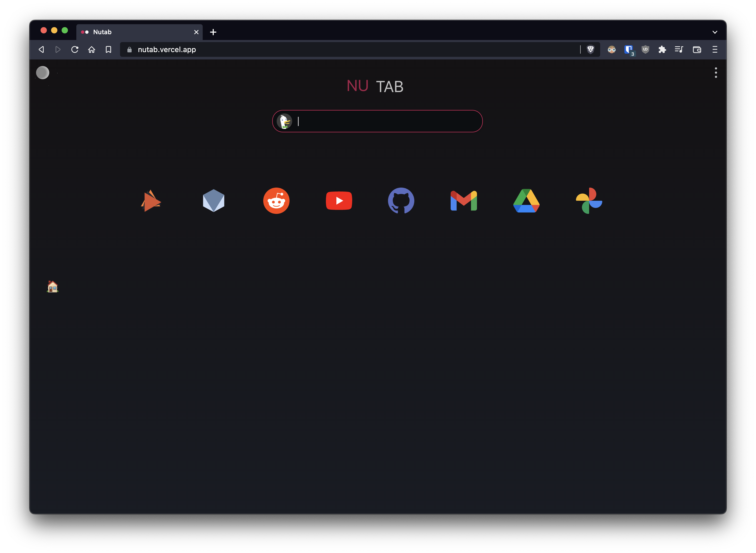
Task: Close the Nutab tab
Action: (196, 32)
